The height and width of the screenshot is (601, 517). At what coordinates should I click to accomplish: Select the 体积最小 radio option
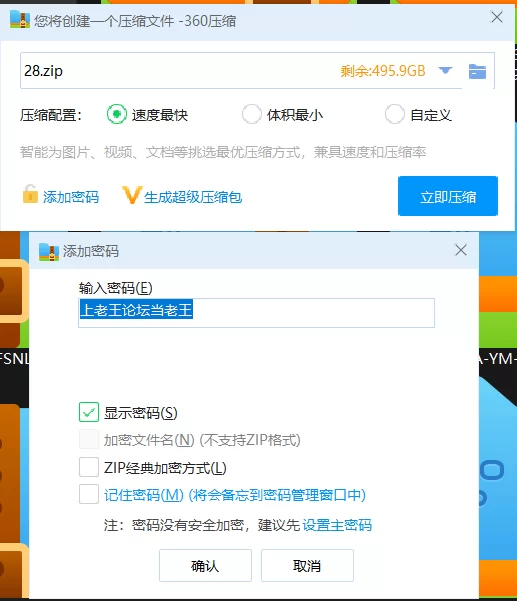pyautogui.click(x=251, y=114)
